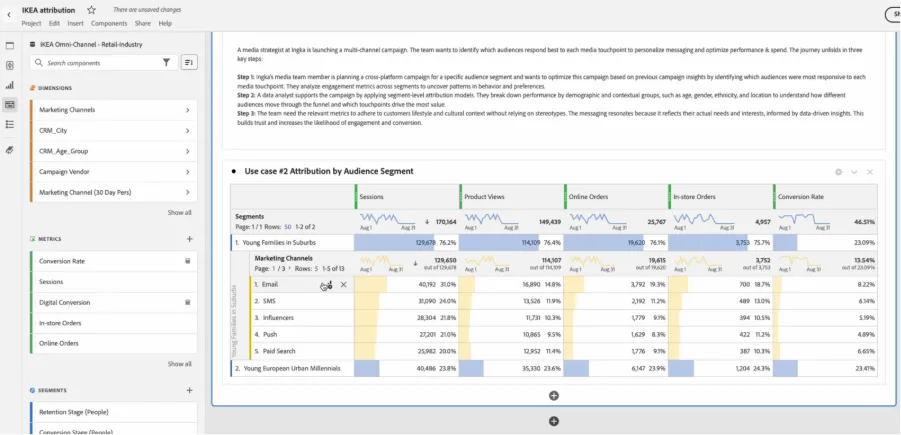Image resolution: width=901 pixels, height=435 pixels.
Task: Open the component filter funnel
Action: tap(166, 63)
